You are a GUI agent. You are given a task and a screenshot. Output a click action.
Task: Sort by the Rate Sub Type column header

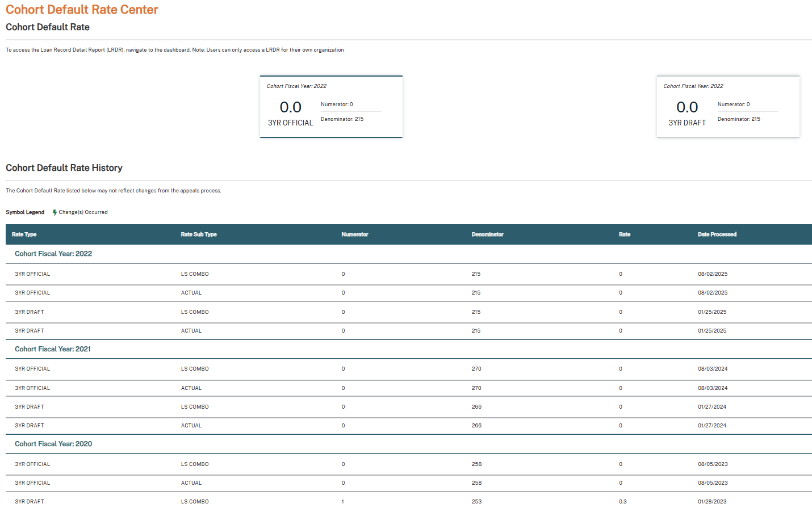click(199, 234)
